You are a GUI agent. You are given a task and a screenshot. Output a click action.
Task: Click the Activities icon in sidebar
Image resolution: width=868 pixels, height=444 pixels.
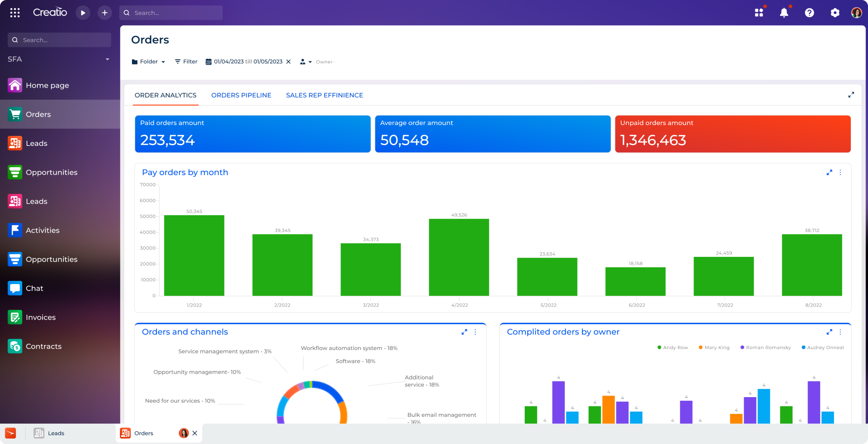click(x=16, y=230)
